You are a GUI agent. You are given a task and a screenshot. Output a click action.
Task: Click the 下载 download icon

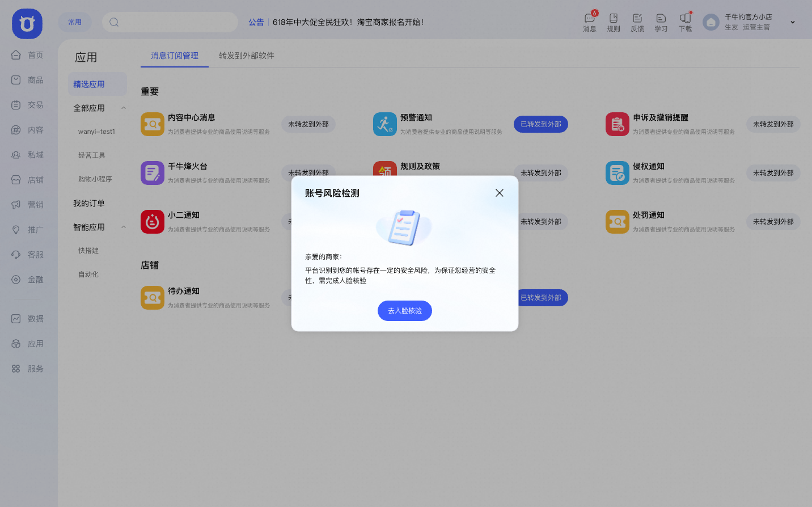click(x=686, y=22)
